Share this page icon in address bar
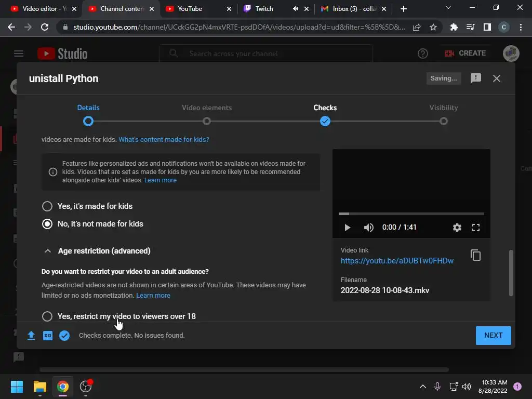532x399 pixels. coord(417,27)
